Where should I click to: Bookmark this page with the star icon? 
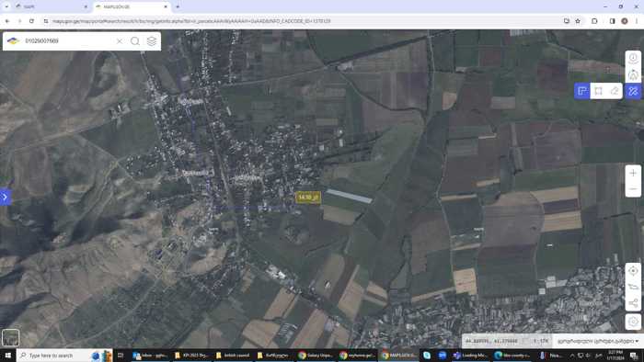pyautogui.click(x=578, y=21)
